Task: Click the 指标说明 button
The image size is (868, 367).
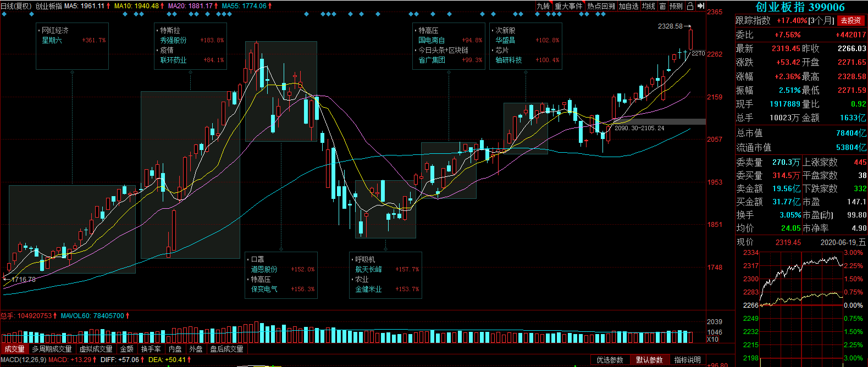Action: (687, 360)
